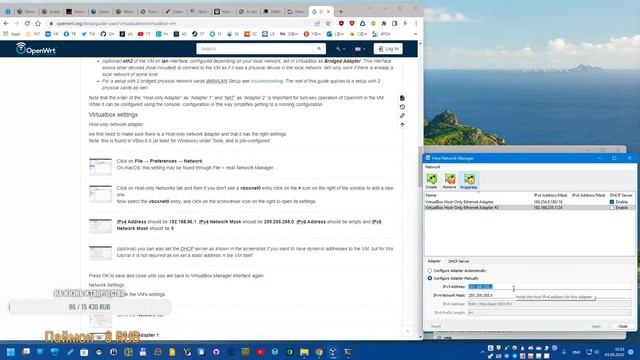640x360 pixels.
Task: Click the browser back arrow
Action: pos(6,24)
